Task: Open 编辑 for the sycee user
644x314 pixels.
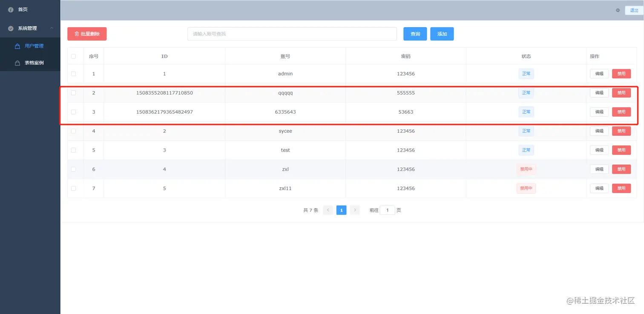Action: tap(599, 131)
